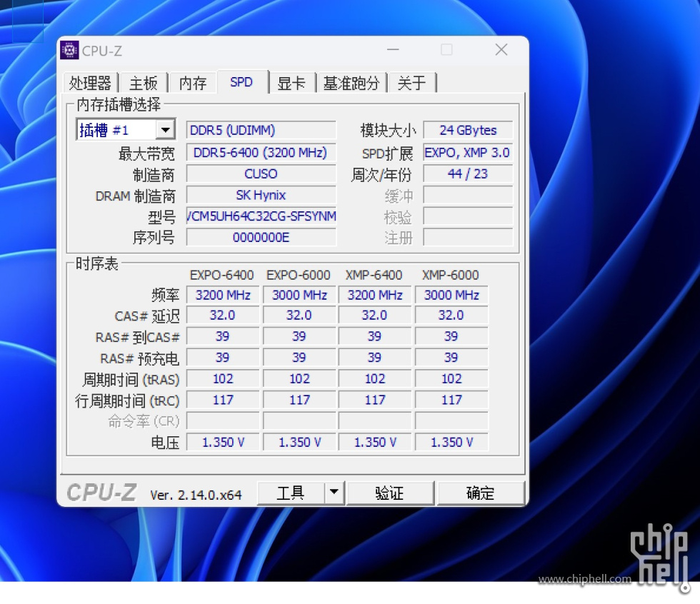This screenshot has width=700, height=604.
Task: Click the EXPO-6000 column header
Action: pos(299,275)
